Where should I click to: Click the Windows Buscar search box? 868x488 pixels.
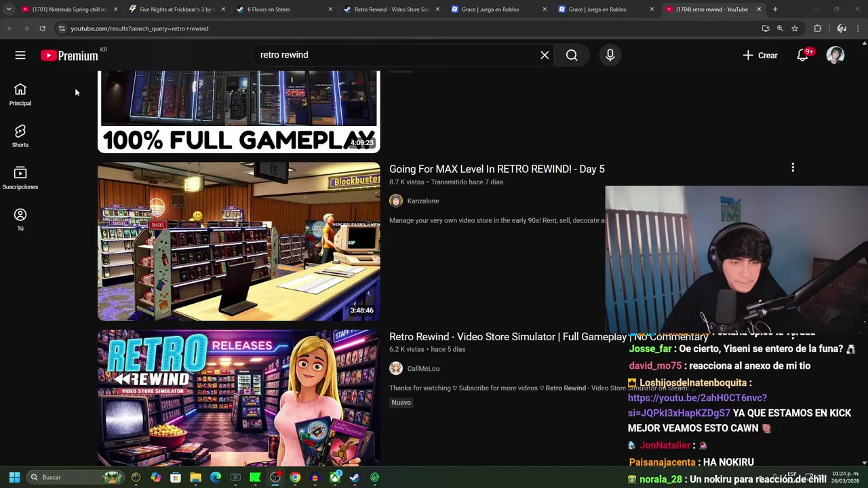pyautogui.click(x=75, y=477)
